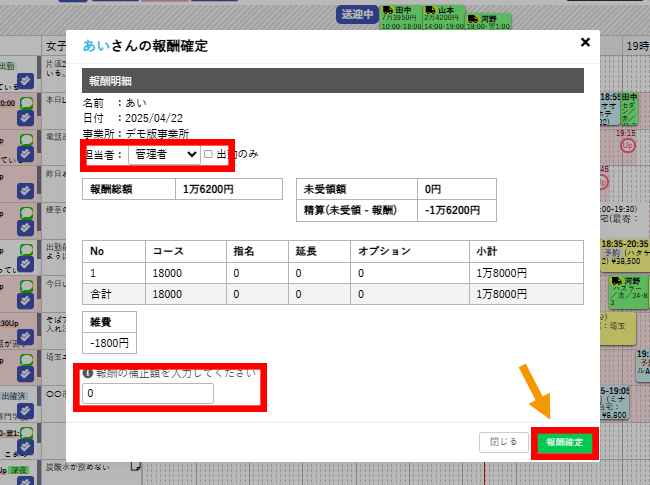Open the 18:35-20:35 予約 schedule card
This screenshot has height=485, width=650.
click(x=625, y=255)
